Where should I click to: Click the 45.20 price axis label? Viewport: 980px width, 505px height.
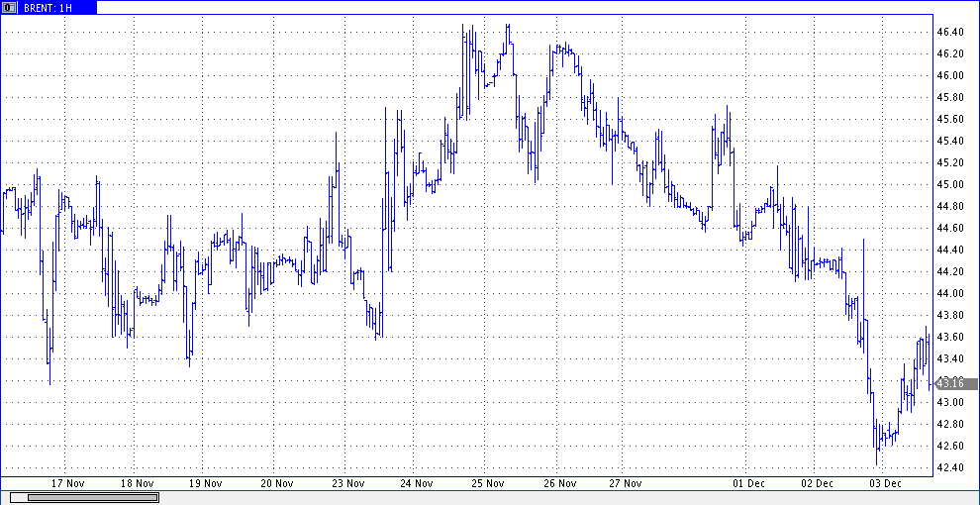pos(948,162)
